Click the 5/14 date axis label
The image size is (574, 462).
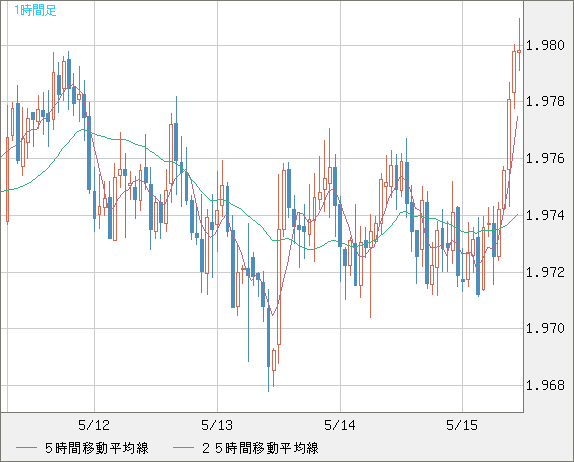(340, 425)
